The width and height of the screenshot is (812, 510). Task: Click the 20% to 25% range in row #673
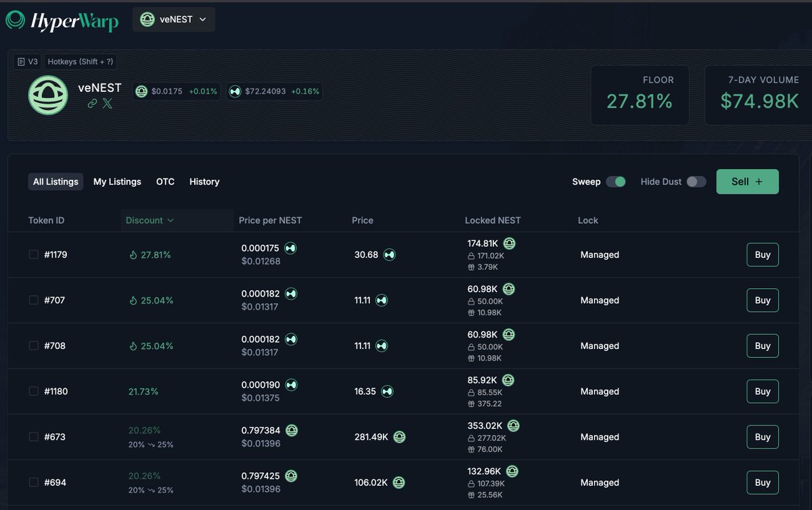pos(151,444)
